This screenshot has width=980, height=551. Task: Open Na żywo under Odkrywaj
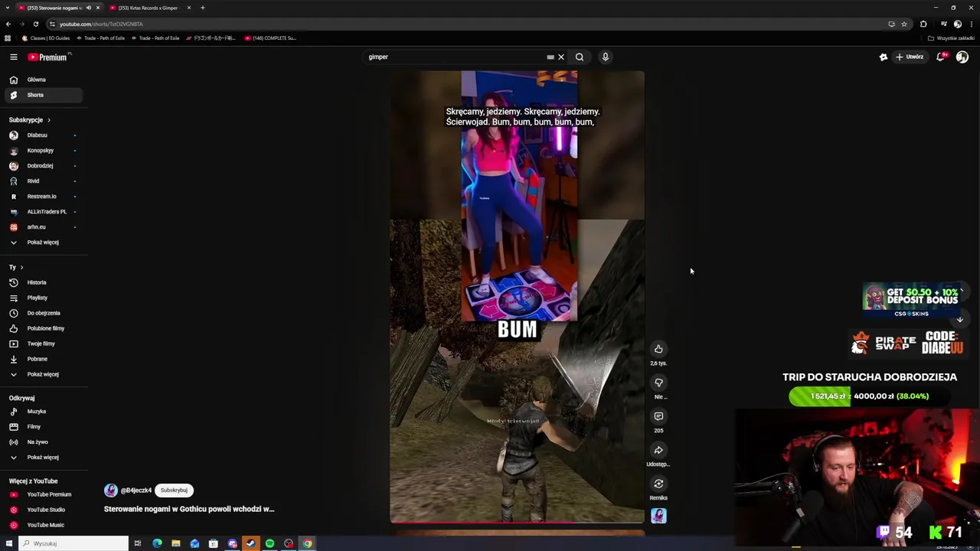pos(44,442)
